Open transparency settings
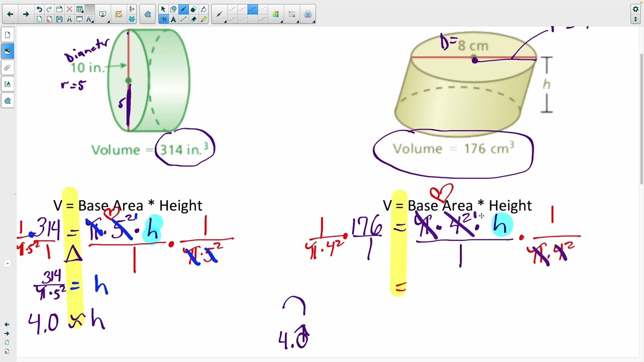This screenshot has height=362, width=644. [x=308, y=14]
